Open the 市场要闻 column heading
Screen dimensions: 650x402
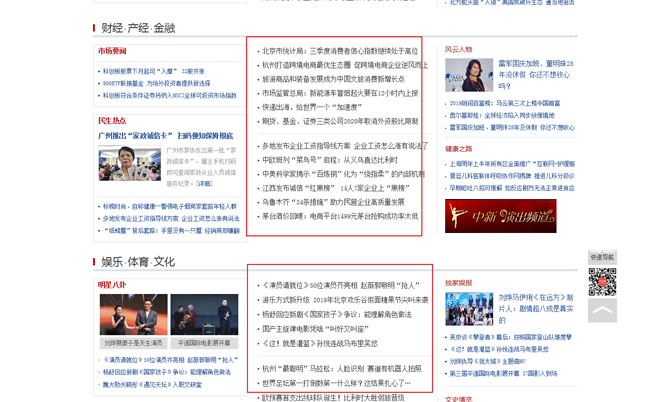coord(112,51)
